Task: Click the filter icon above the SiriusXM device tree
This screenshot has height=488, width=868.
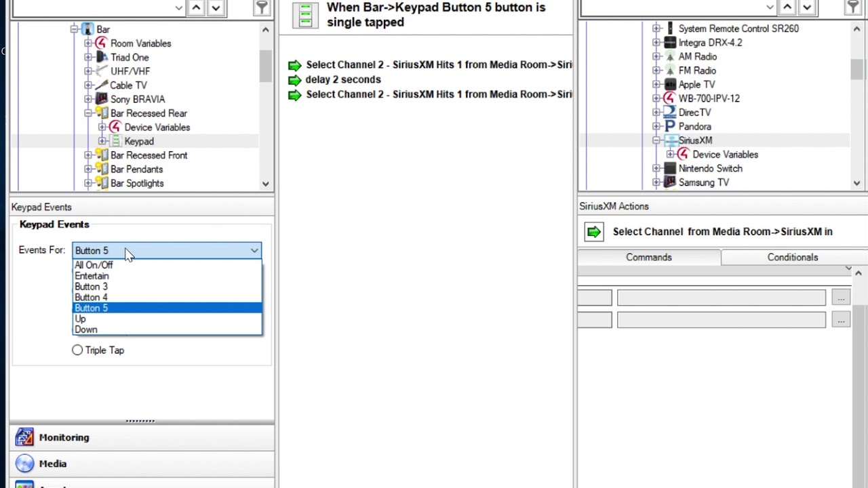Action: point(852,7)
